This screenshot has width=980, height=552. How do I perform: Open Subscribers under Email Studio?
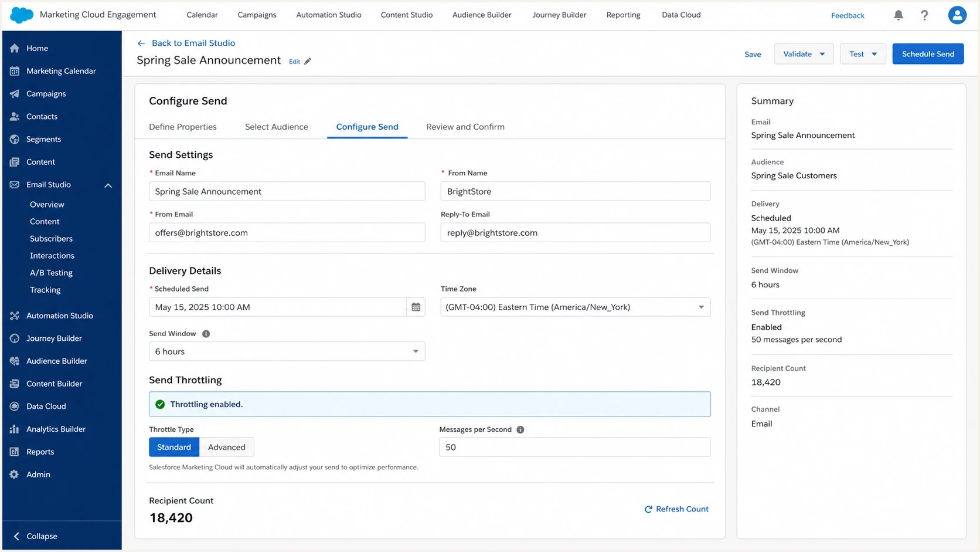coord(51,239)
